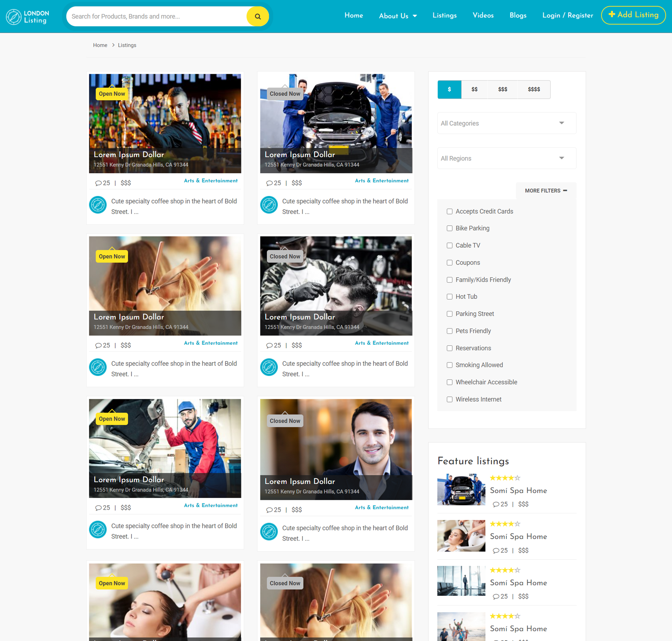The height and width of the screenshot is (641, 672).
Task: Click compass avatar icon under bartender listing
Action: [98, 205]
